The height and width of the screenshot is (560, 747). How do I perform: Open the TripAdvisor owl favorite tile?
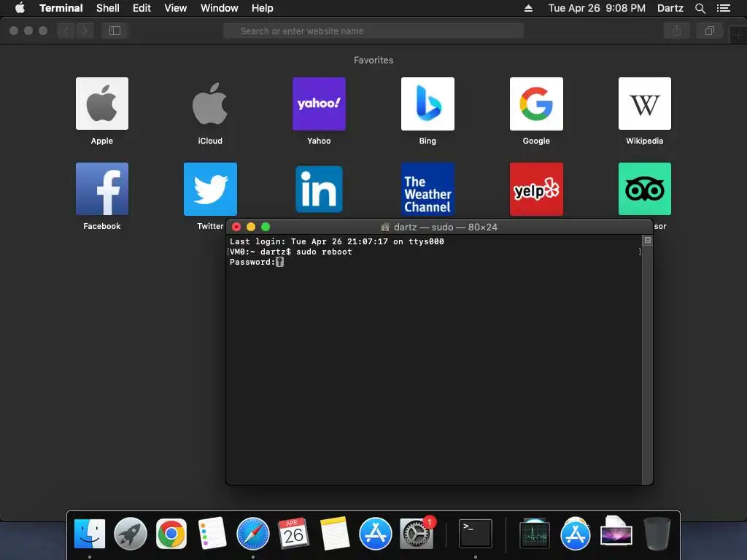(x=645, y=189)
